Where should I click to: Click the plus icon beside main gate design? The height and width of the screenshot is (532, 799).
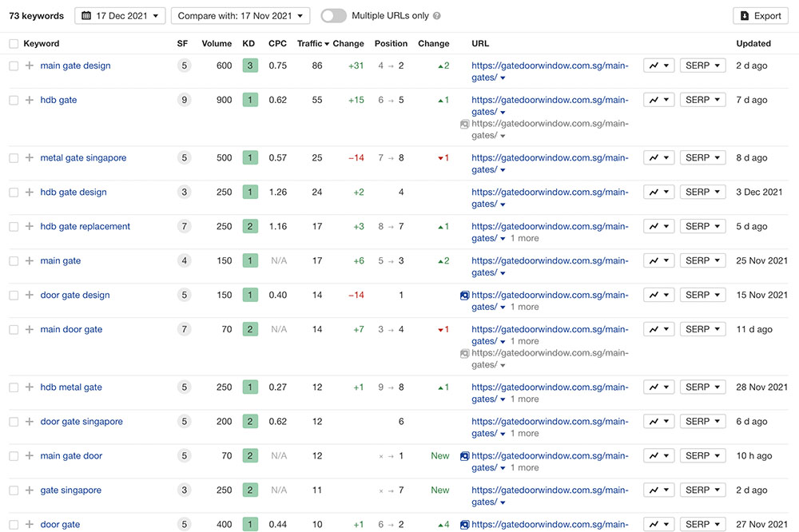tap(30, 66)
